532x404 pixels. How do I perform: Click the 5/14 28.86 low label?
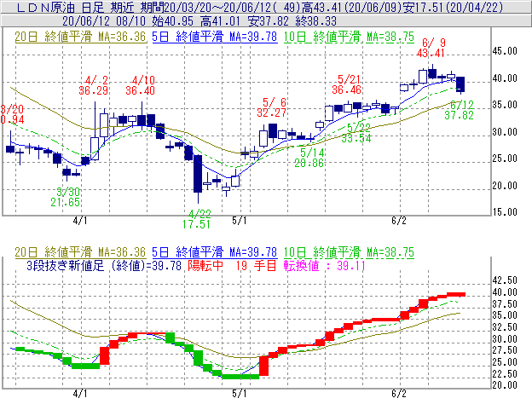coord(309,158)
